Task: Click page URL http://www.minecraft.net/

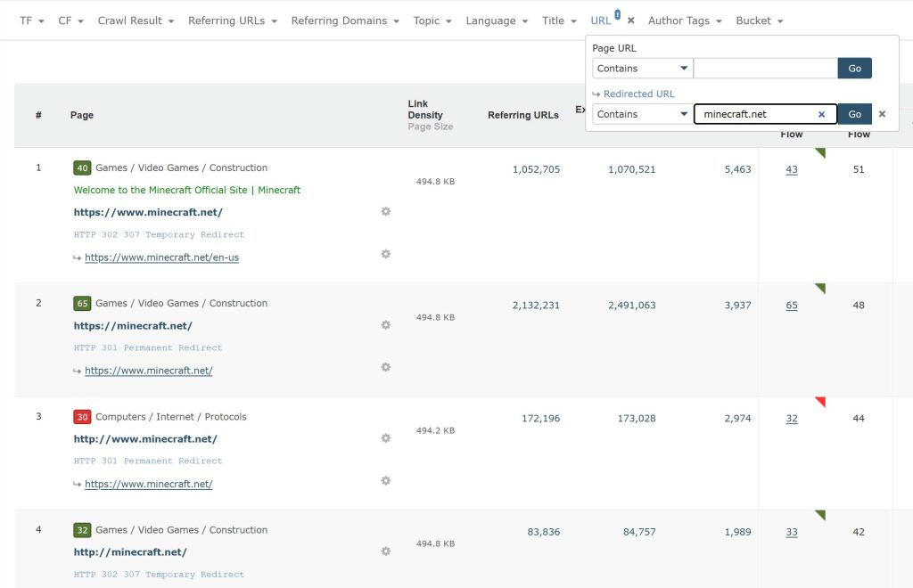Action: point(145,439)
